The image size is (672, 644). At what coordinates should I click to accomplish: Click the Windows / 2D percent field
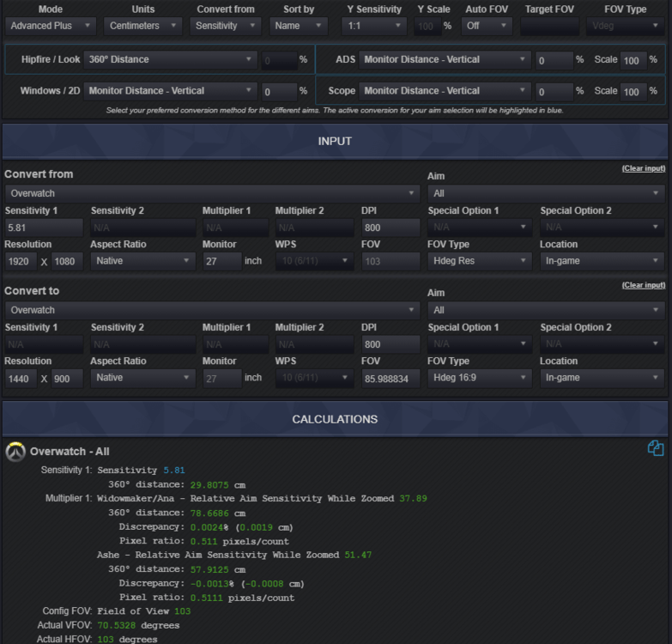pos(280,92)
